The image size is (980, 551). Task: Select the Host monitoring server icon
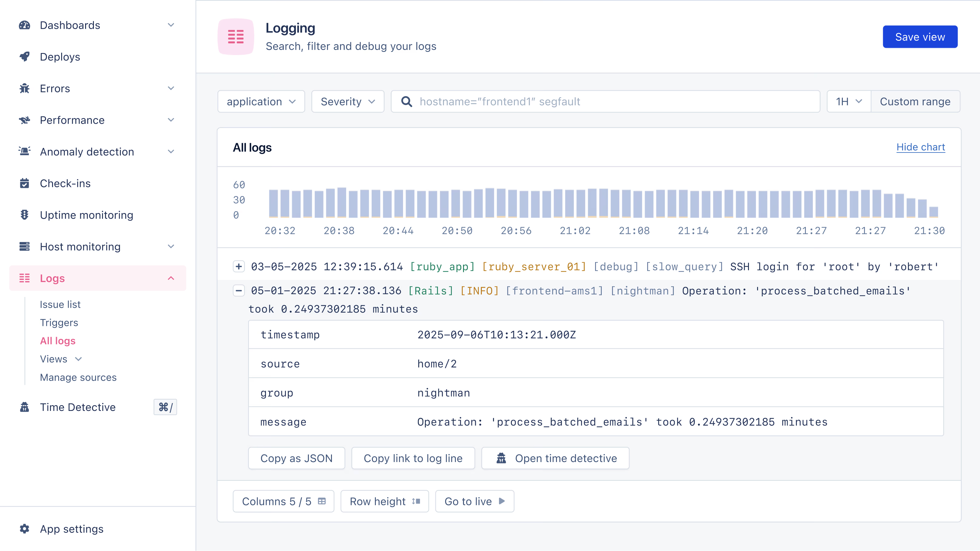click(x=24, y=247)
